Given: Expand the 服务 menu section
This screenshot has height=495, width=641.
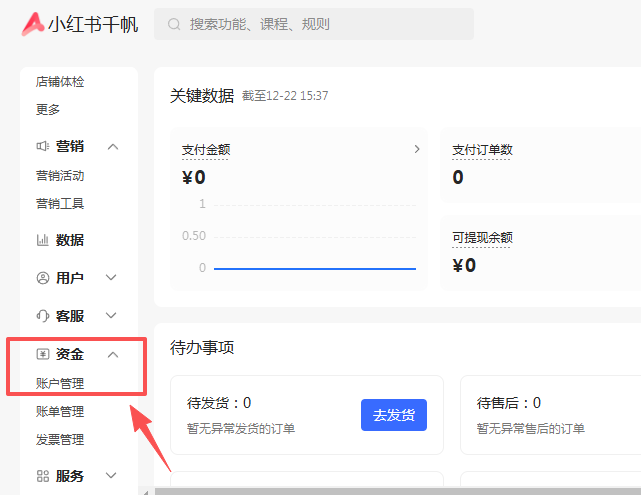Looking at the screenshot, I should click(111, 475).
